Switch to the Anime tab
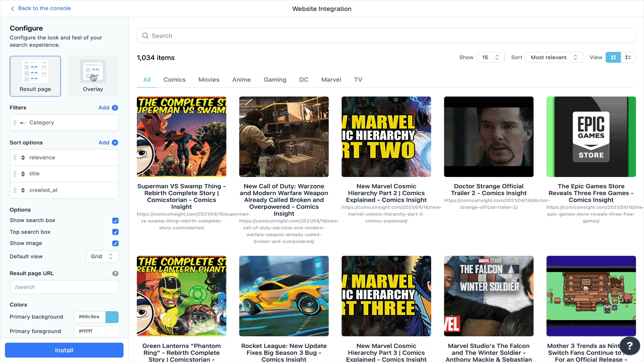Image resolution: width=644 pixels, height=362 pixels. pos(242,79)
